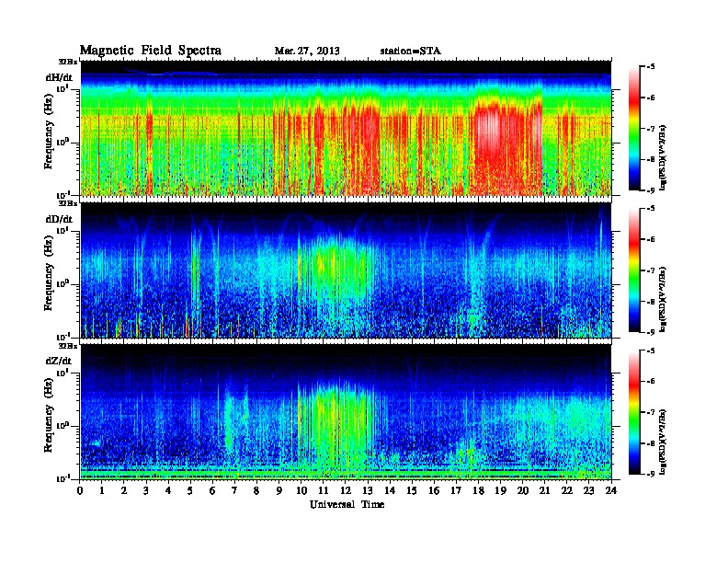This screenshot has height=563, width=728.
Task: Click hour "15" on the time axis
Action: click(x=413, y=490)
